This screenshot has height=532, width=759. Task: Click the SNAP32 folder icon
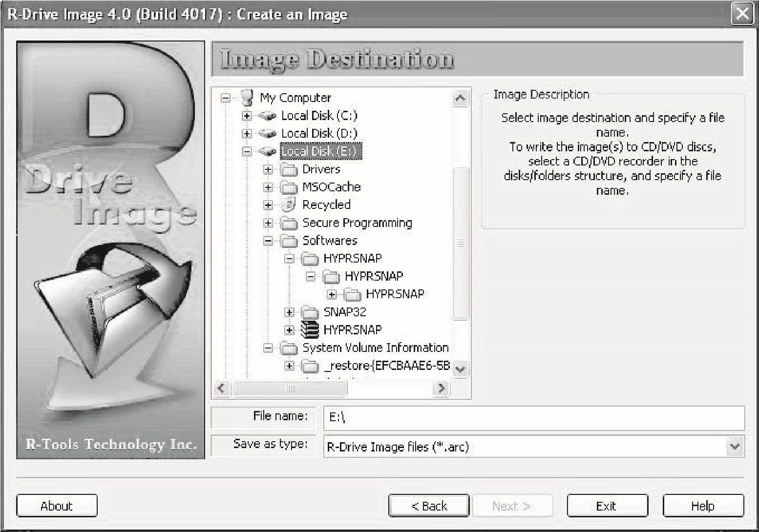click(310, 312)
